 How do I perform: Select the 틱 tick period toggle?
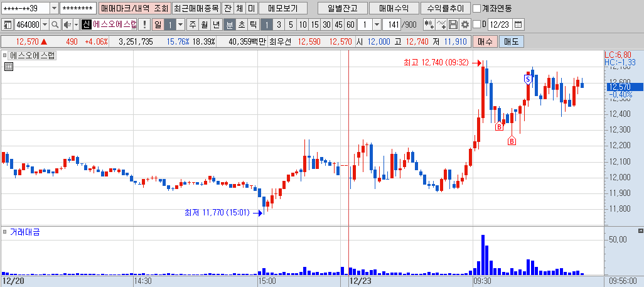(254, 24)
